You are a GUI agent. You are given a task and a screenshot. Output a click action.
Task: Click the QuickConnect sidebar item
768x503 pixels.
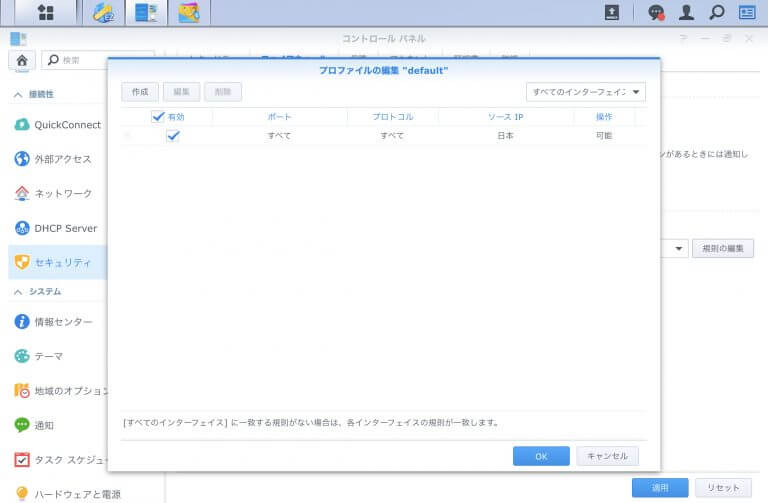pos(58,125)
